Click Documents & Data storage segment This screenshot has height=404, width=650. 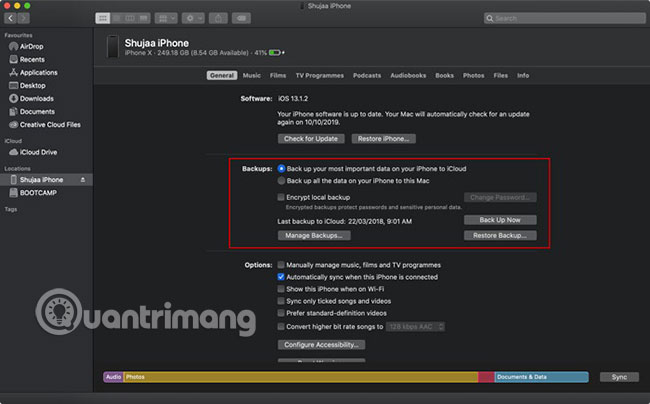[x=541, y=377]
